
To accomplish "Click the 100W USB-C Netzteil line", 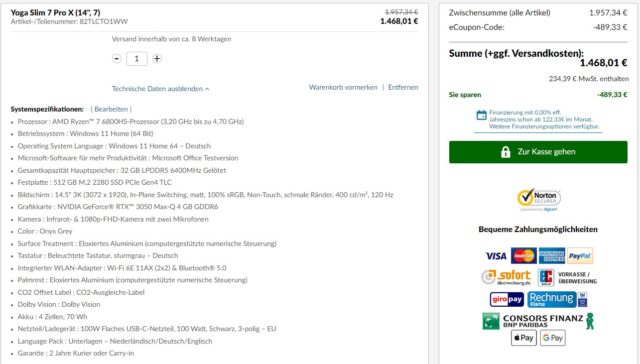I will click(x=146, y=329).
